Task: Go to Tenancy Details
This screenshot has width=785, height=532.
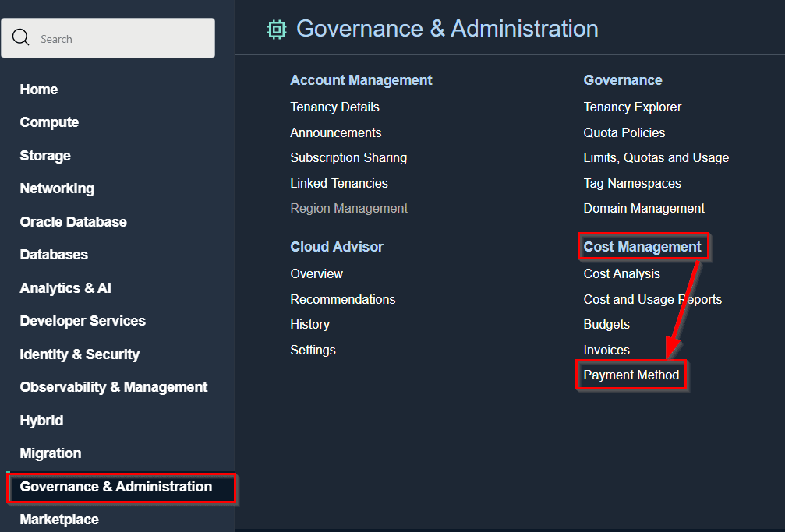Action: coord(334,107)
